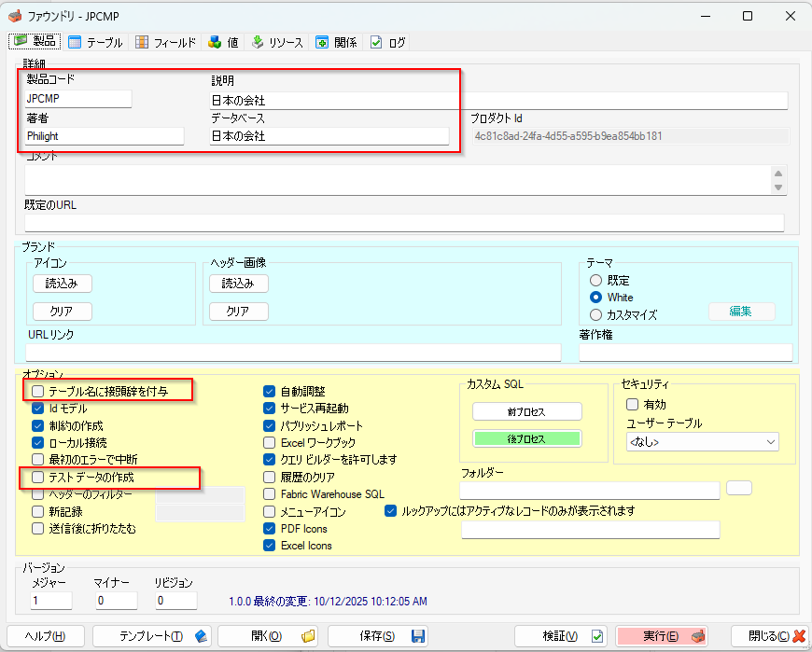This screenshot has height=652, width=812.
Task: Select the カスタマイズ theme radio button
Action: click(x=596, y=314)
